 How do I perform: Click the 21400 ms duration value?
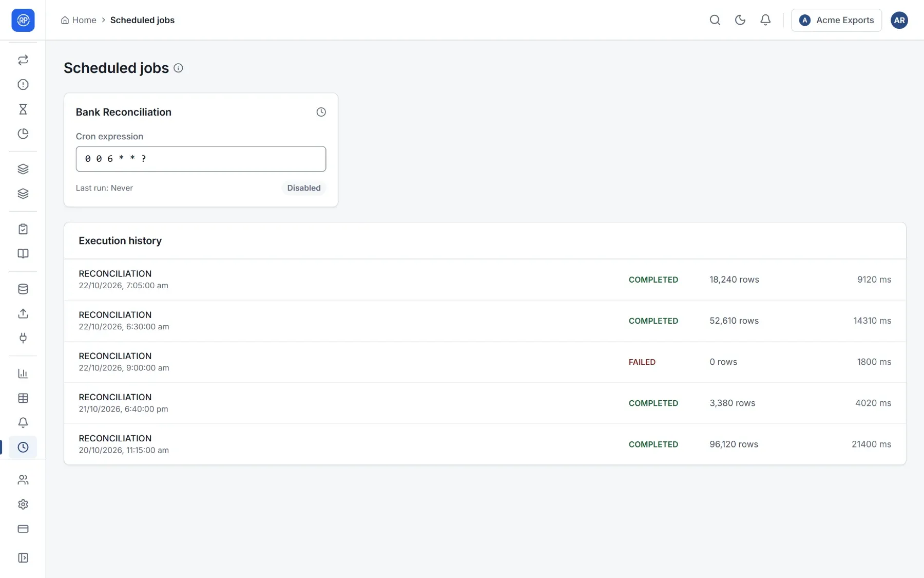pos(871,444)
